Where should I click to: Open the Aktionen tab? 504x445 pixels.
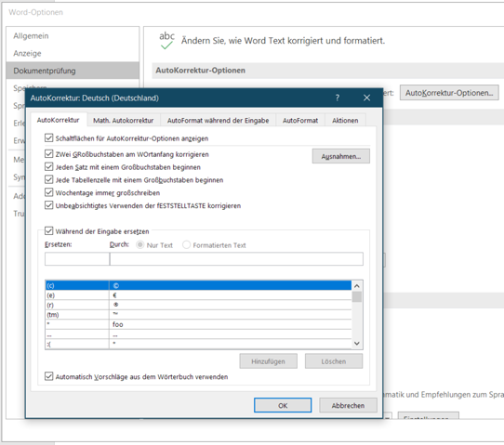coord(345,121)
